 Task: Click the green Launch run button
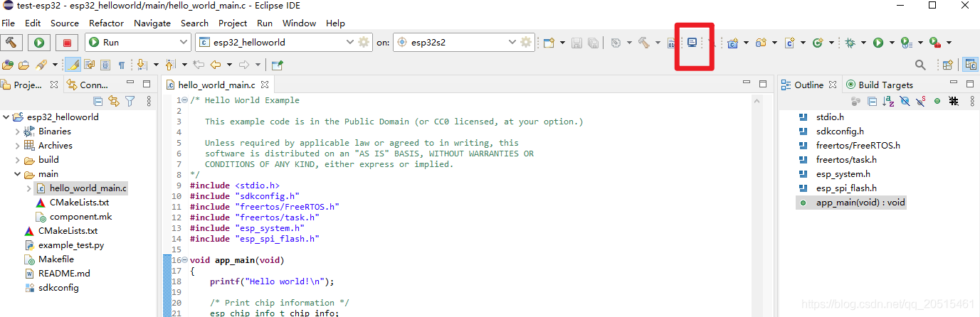[x=39, y=42]
